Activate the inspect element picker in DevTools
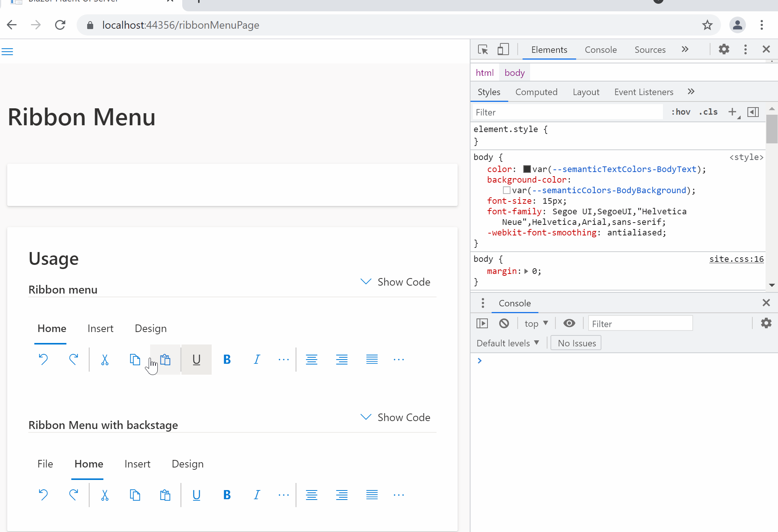 (x=483, y=49)
